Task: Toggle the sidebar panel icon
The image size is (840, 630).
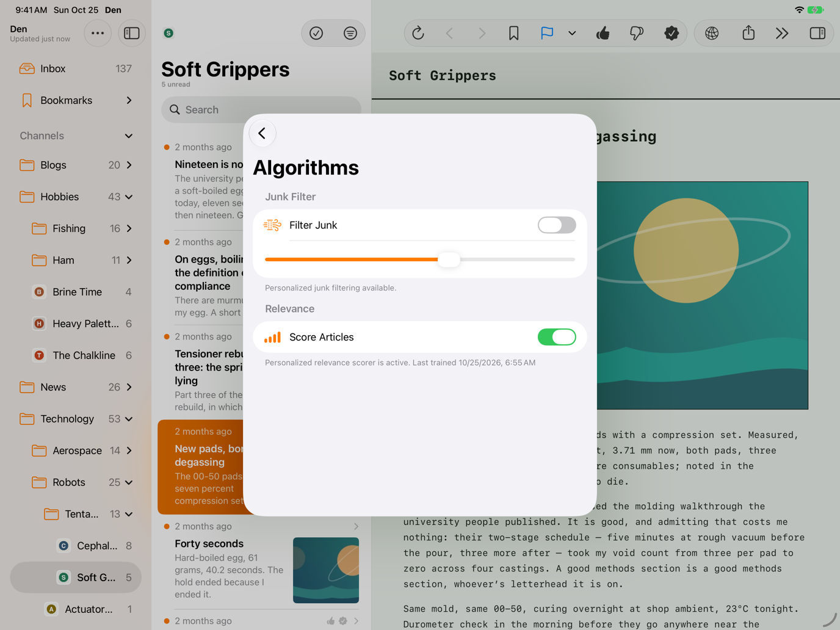Action: 132,33
